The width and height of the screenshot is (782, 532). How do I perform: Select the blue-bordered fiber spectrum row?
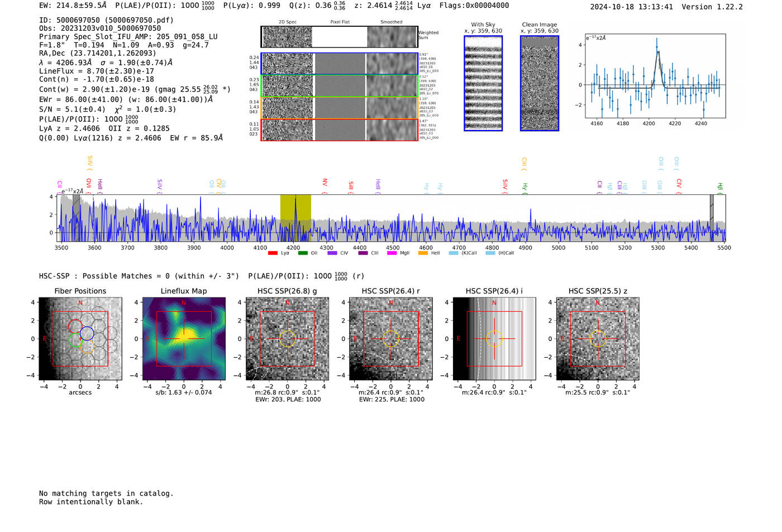tap(339, 64)
